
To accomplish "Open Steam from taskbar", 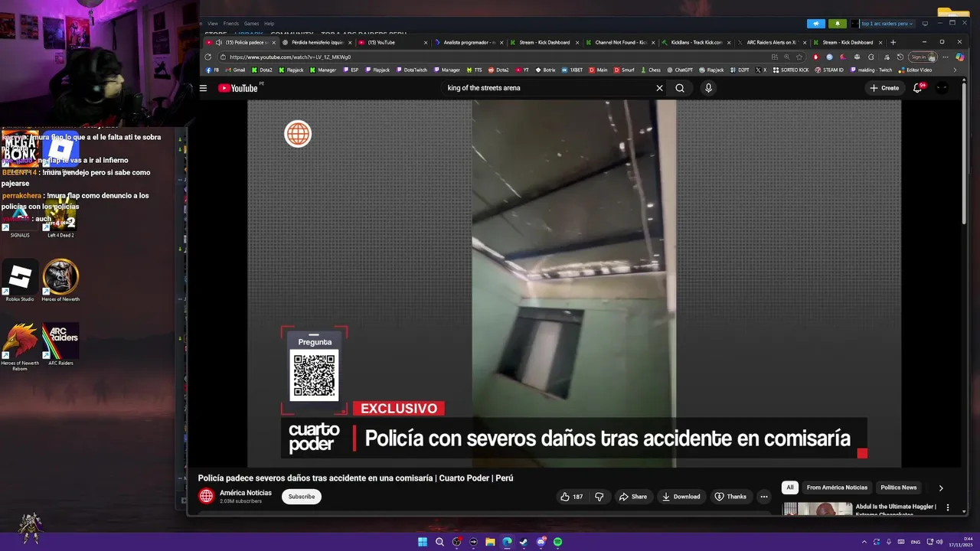I will [524, 542].
